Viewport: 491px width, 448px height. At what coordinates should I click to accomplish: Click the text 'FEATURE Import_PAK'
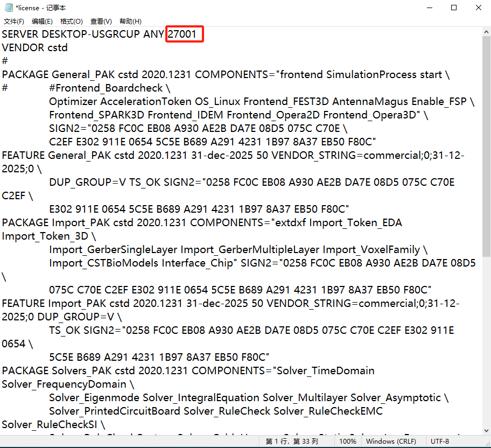coord(54,304)
